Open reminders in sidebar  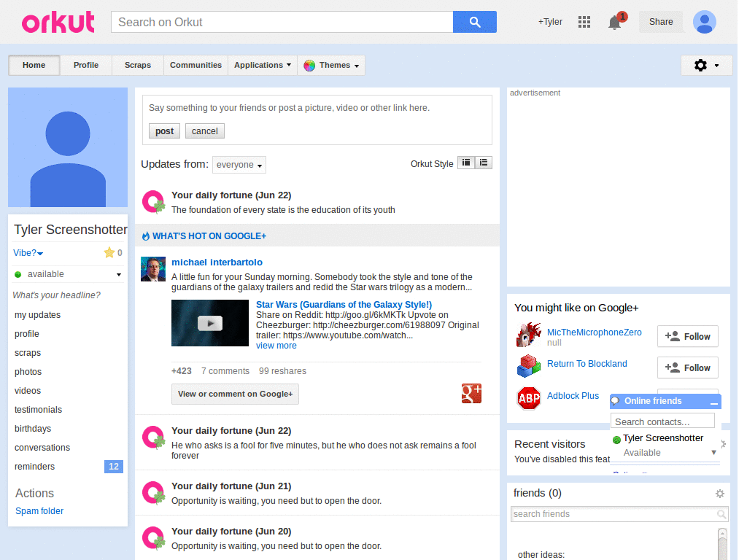pyautogui.click(x=35, y=467)
